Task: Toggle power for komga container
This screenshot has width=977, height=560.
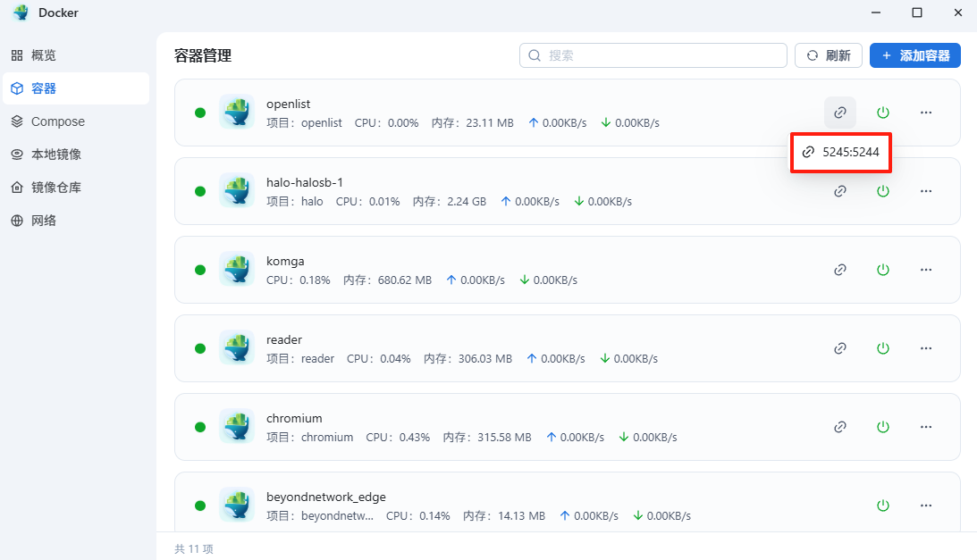Action: pyautogui.click(x=883, y=270)
